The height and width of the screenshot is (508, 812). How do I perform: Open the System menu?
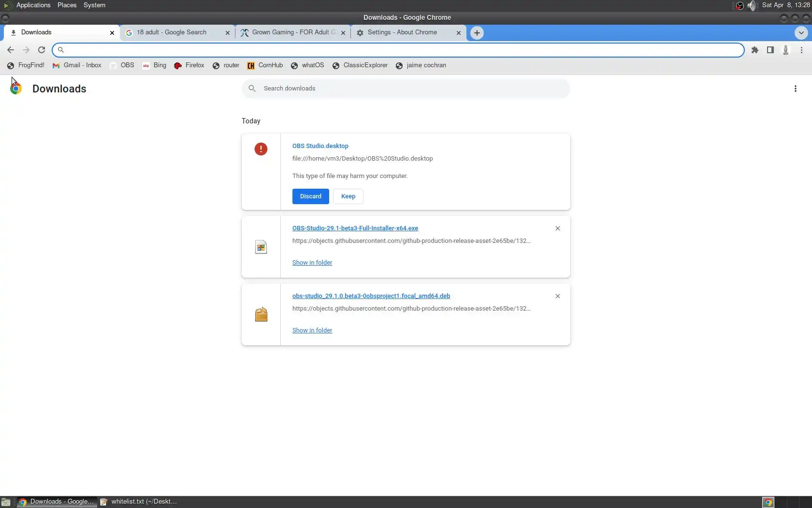94,5
